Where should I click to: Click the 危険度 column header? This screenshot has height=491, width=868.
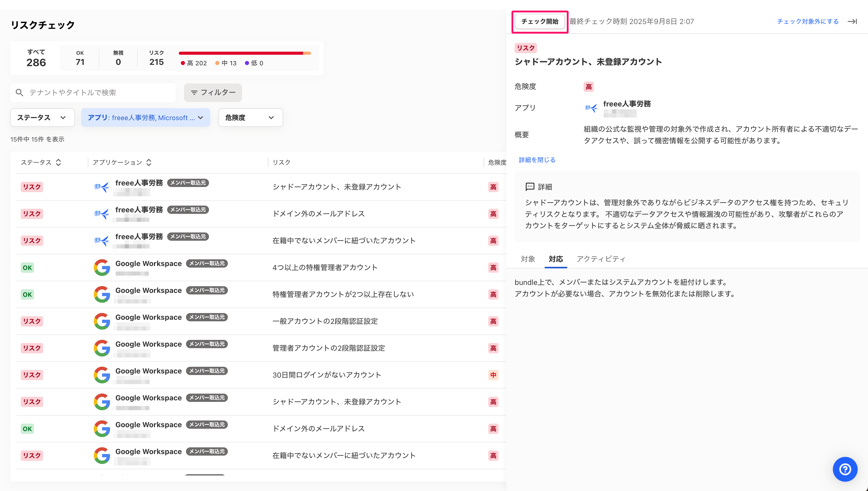coord(497,162)
